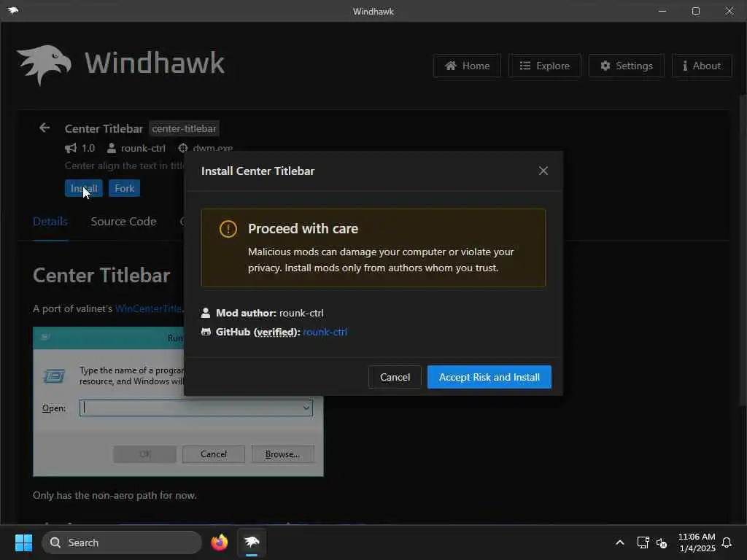The width and height of the screenshot is (747, 560).
Task: Open the Explore page
Action: (544, 66)
